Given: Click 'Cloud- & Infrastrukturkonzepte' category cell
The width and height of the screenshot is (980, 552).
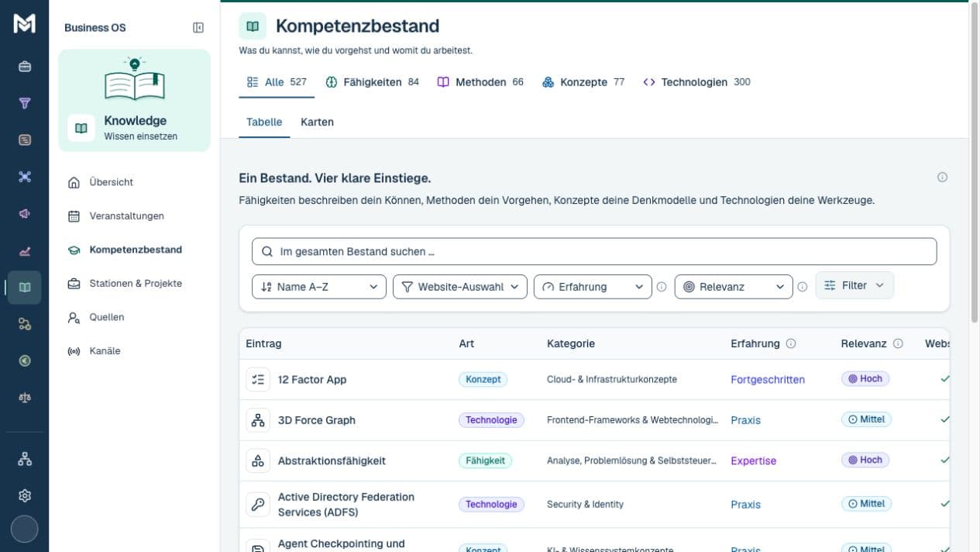Looking at the screenshot, I should click(612, 380).
